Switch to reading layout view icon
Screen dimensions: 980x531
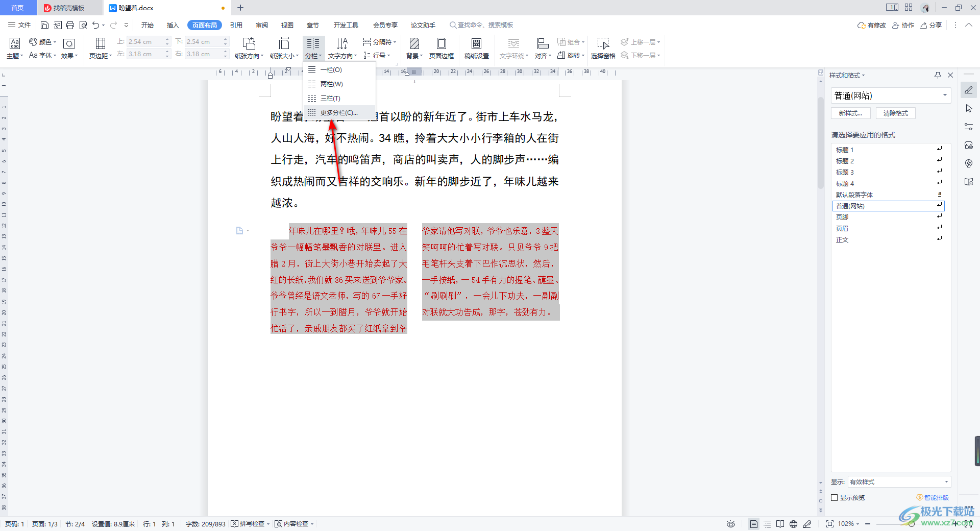click(x=780, y=524)
